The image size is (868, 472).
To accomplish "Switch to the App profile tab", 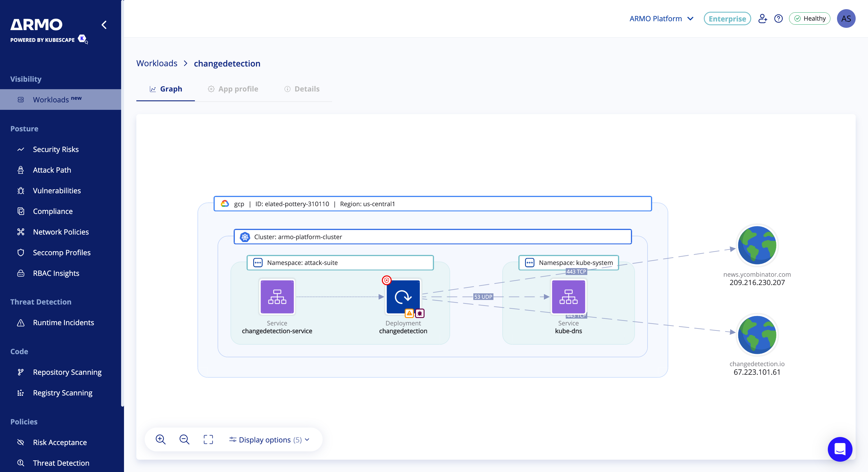I will coord(233,89).
